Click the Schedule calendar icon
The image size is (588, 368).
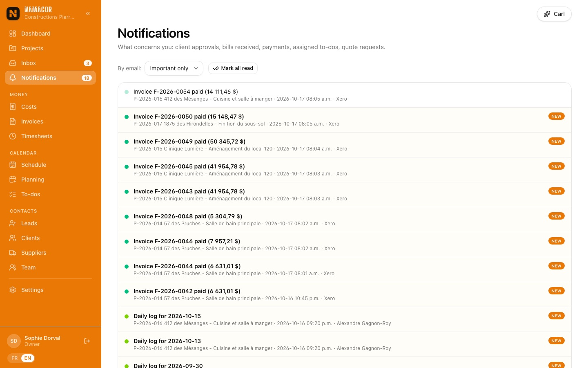[13, 165]
